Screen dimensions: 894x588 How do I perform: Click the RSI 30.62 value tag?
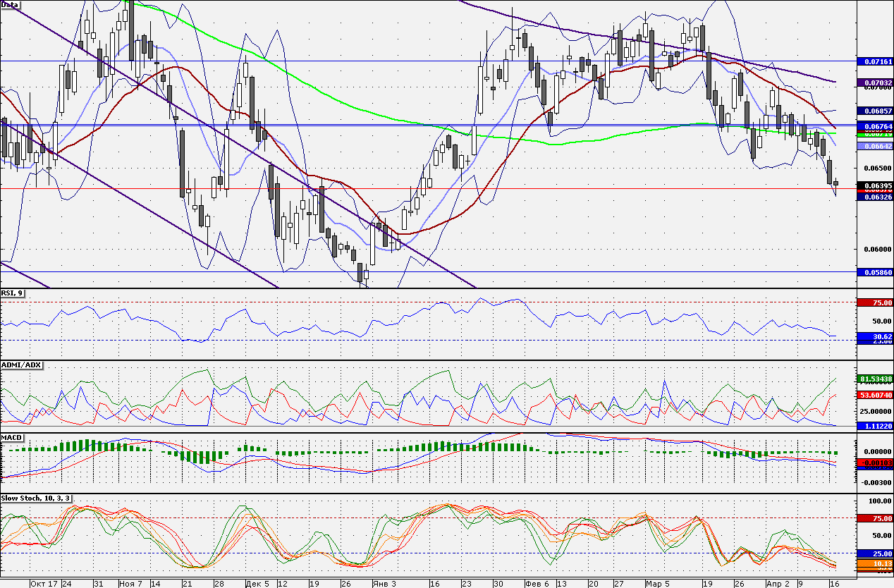point(874,336)
